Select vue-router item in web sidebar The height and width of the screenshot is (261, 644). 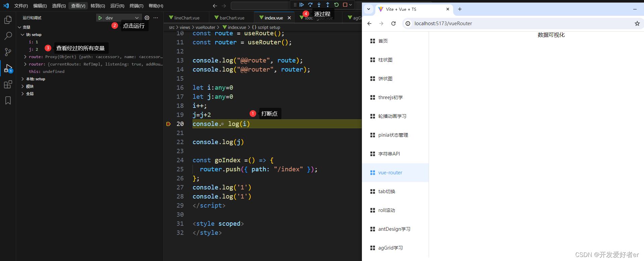click(395, 173)
